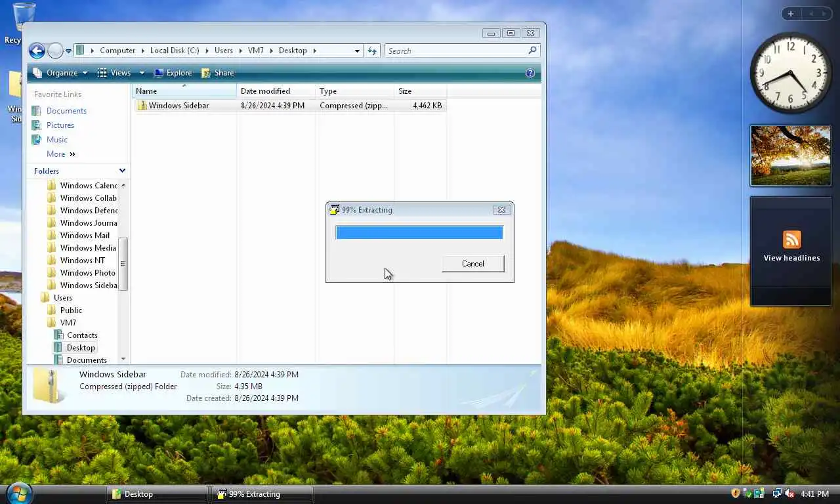Select Windows Mail folder in tree
Viewport: 840px width, 504px height.
[85, 236]
